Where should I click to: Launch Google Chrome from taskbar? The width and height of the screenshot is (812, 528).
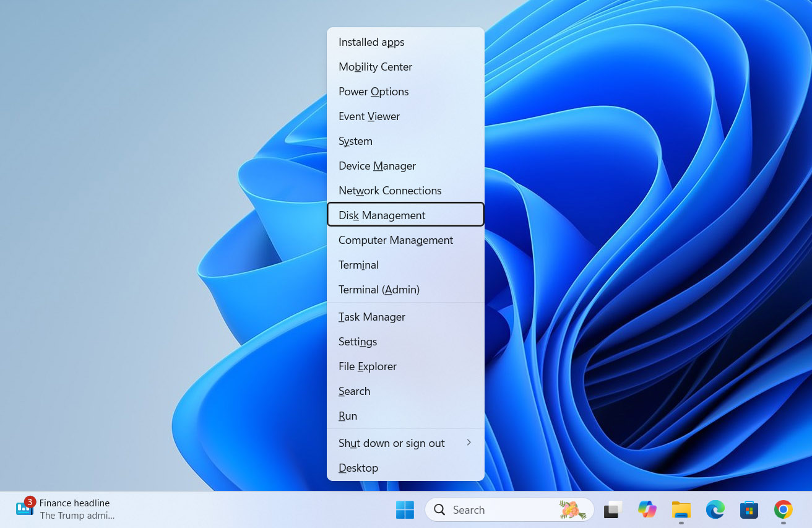(x=783, y=510)
